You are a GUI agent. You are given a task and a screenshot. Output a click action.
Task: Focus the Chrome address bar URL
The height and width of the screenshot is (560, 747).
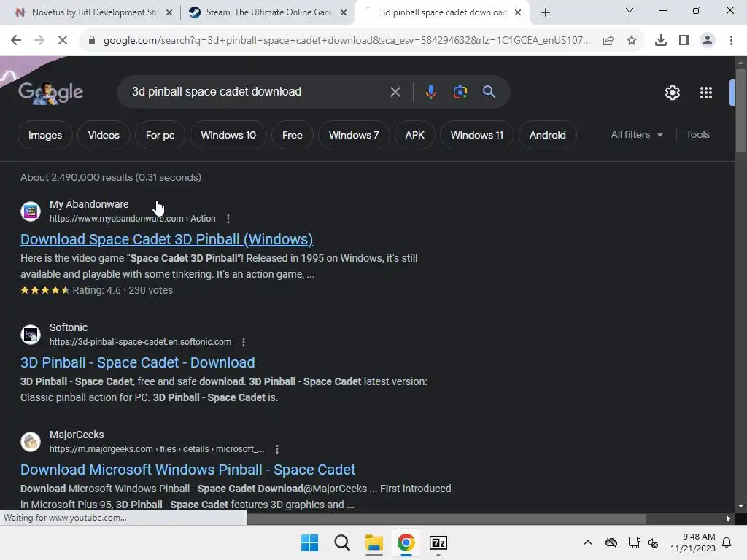pos(347,41)
